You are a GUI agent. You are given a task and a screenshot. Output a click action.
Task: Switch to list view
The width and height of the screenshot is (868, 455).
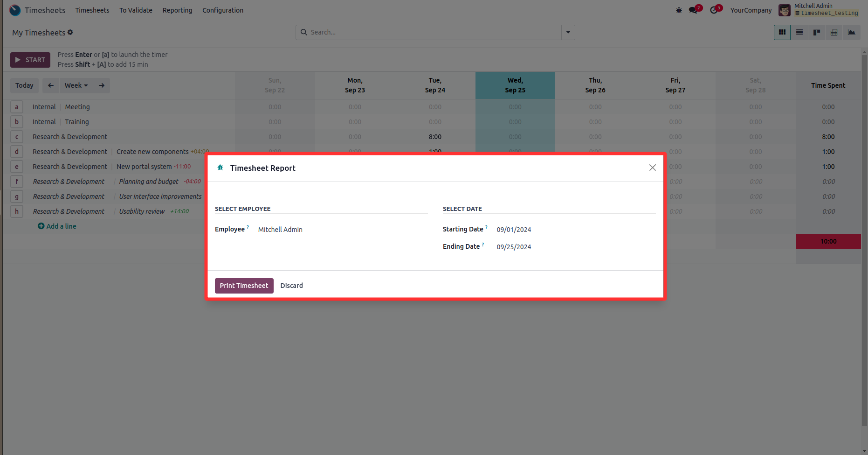point(799,32)
